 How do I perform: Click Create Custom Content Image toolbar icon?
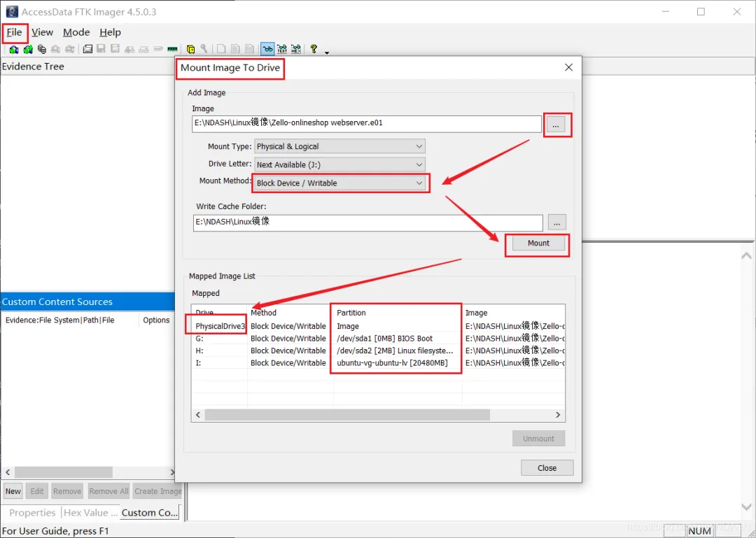[143, 49]
